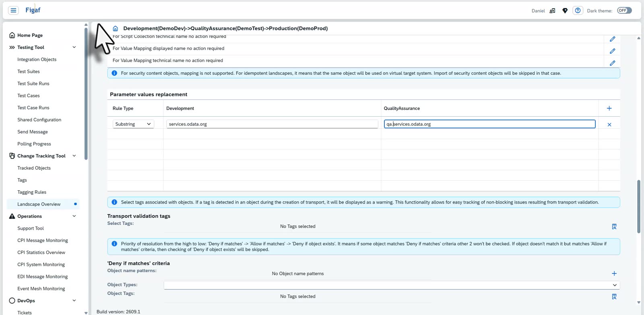Open Test Case Runs in the sidebar
This screenshot has height=315, width=644.
[x=33, y=108]
